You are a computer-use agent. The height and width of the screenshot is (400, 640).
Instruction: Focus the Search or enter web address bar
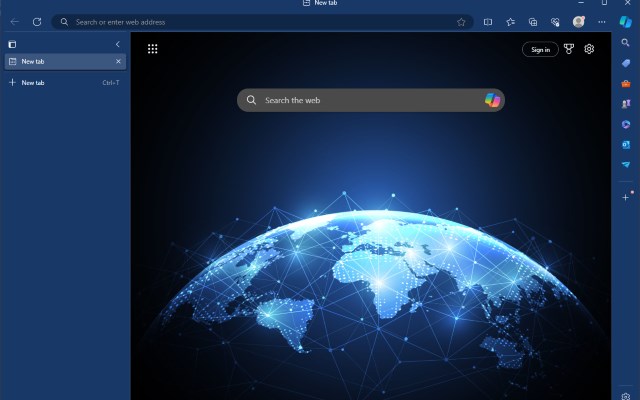pos(262,22)
